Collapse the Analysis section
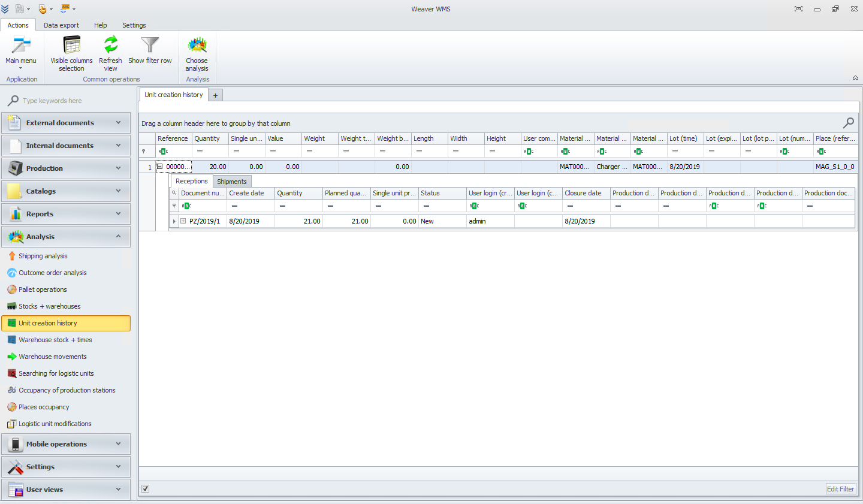The width and height of the screenshot is (863, 504). [x=66, y=237]
